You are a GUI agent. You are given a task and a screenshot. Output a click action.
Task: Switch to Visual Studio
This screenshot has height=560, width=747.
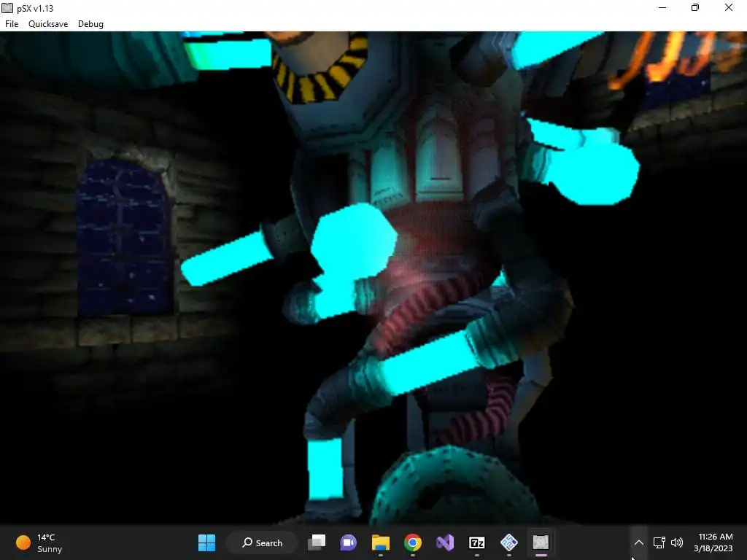point(445,542)
